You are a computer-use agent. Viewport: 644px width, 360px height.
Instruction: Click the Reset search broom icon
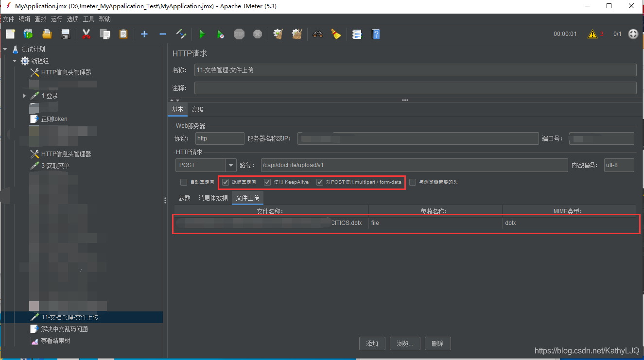pos(336,34)
